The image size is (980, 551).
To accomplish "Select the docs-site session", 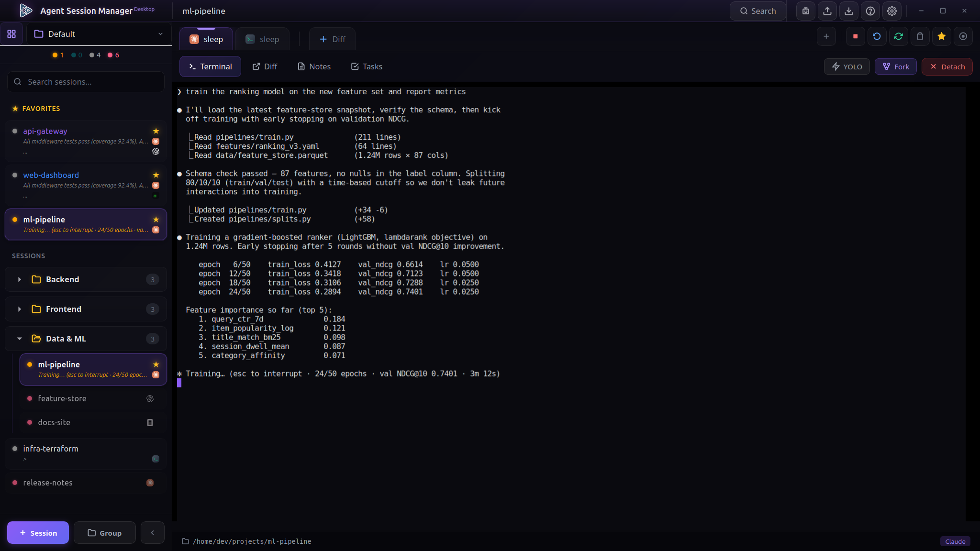I will coord(93,422).
